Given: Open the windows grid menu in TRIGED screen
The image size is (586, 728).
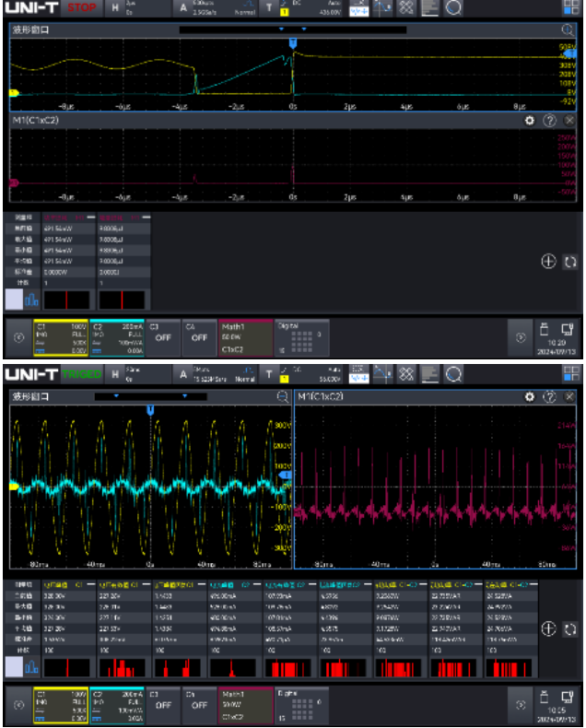Looking at the screenshot, I should tap(571, 373).
